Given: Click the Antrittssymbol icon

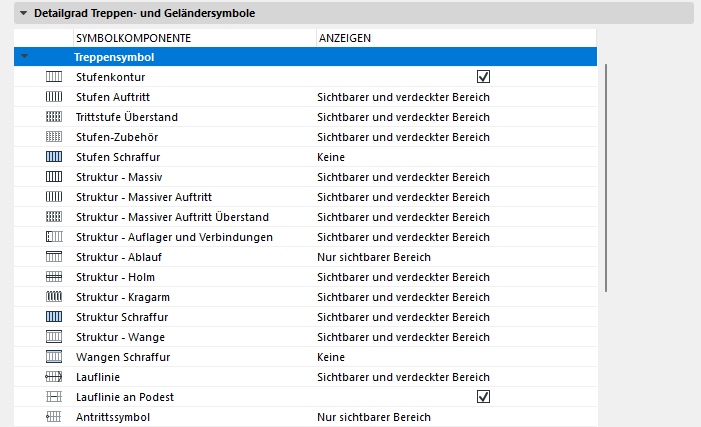Looking at the screenshot, I should point(54,417).
